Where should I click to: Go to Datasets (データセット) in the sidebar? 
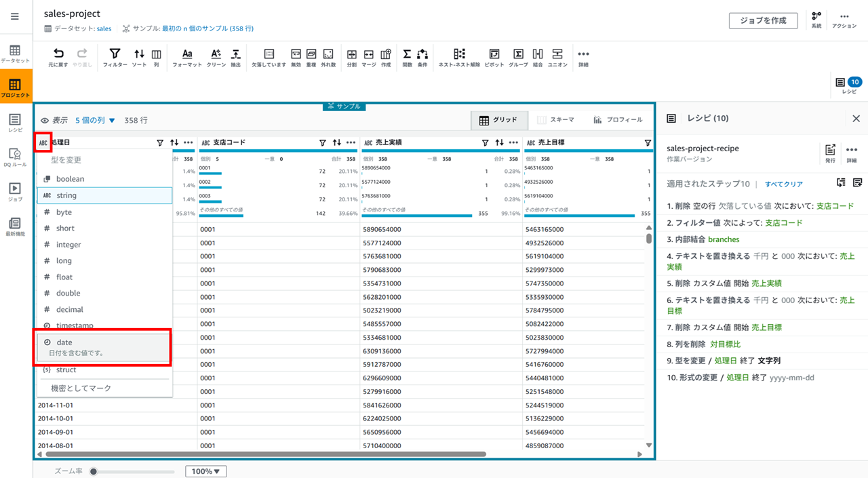pos(15,54)
